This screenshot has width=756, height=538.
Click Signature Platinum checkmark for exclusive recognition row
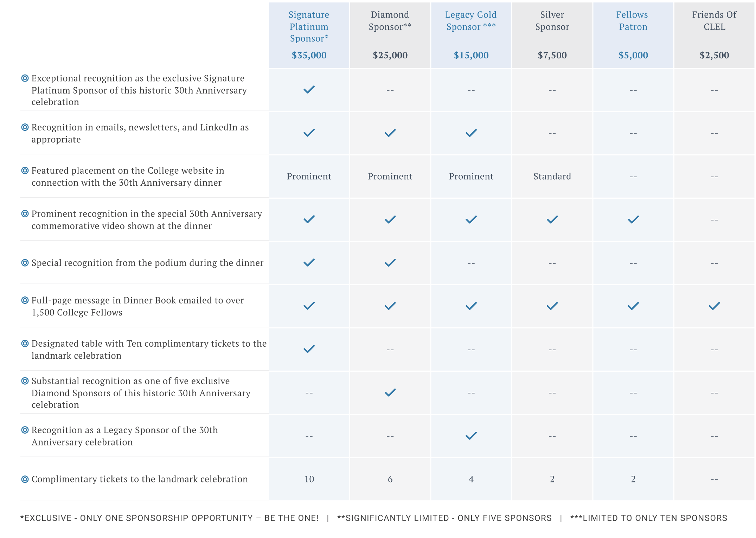[x=309, y=90]
